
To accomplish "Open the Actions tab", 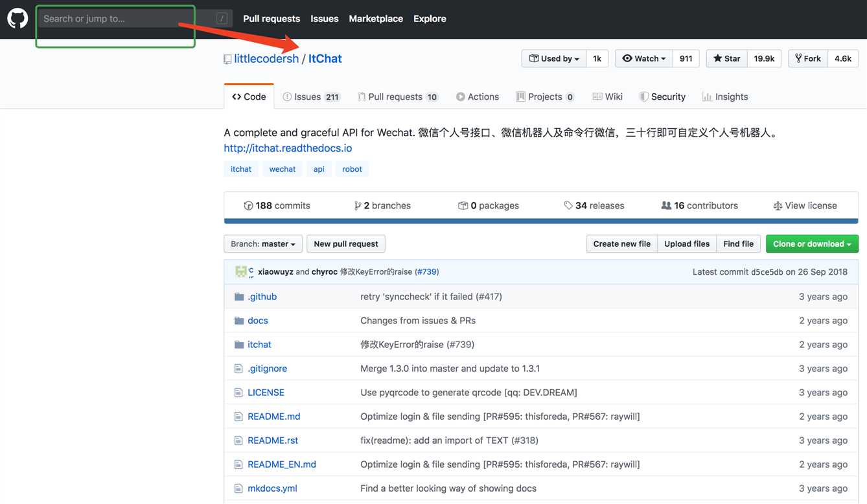I will pos(478,97).
